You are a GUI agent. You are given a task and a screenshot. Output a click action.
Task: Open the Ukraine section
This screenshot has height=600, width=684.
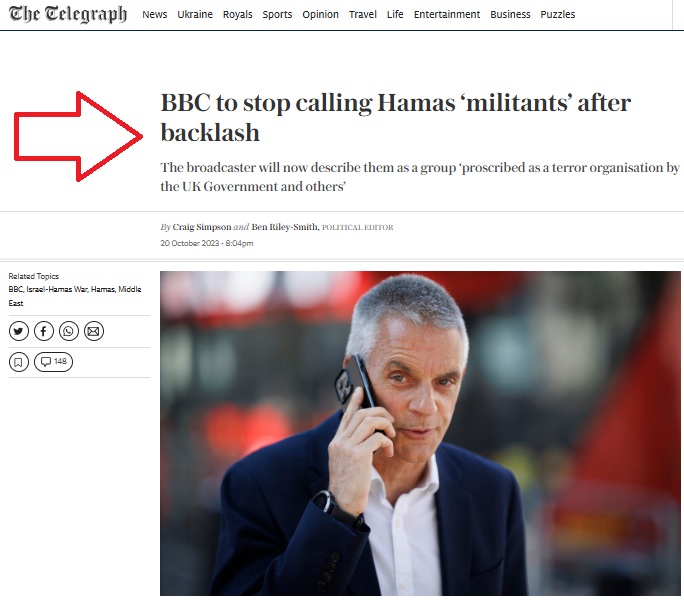pyautogui.click(x=195, y=14)
